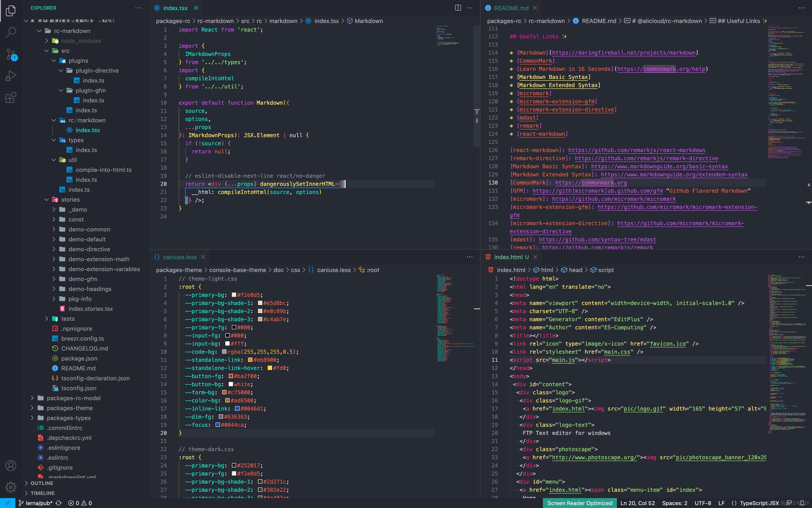The image size is (812, 508).
Task: Open the Search view in activity bar
Action: [x=11, y=32]
